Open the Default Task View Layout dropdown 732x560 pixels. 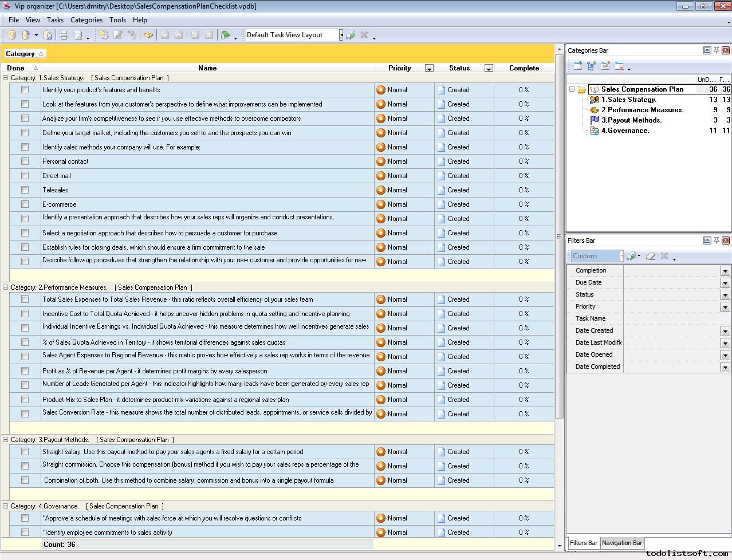tap(341, 36)
